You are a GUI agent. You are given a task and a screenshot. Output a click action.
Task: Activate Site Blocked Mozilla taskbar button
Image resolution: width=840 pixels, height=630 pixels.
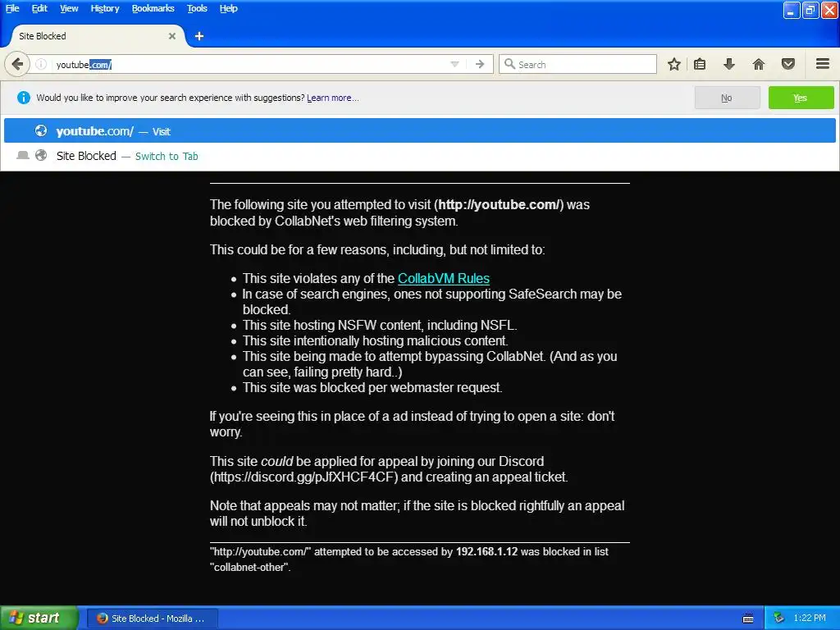click(x=153, y=619)
